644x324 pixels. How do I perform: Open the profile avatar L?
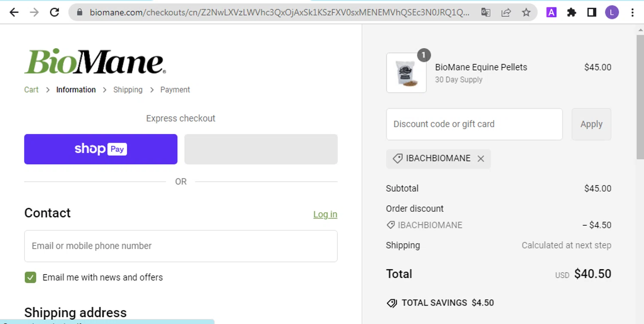click(x=612, y=12)
